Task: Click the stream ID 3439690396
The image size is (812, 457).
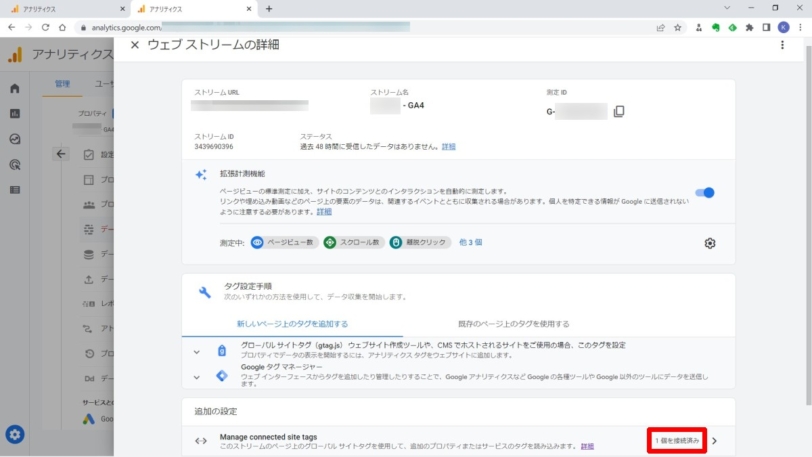Action: click(213, 147)
